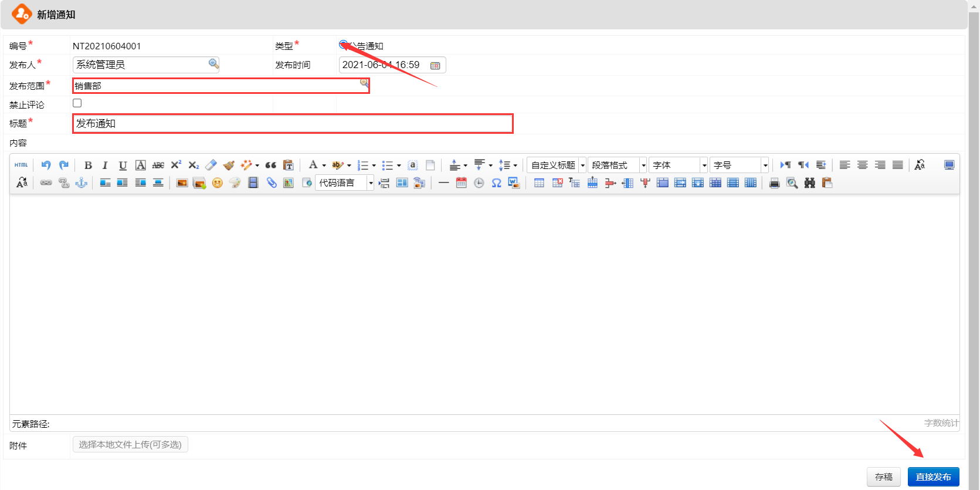Image resolution: width=980 pixels, height=490 pixels.
Task: Click the remove formatting eraser icon
Action: click(x=211, y=165)
